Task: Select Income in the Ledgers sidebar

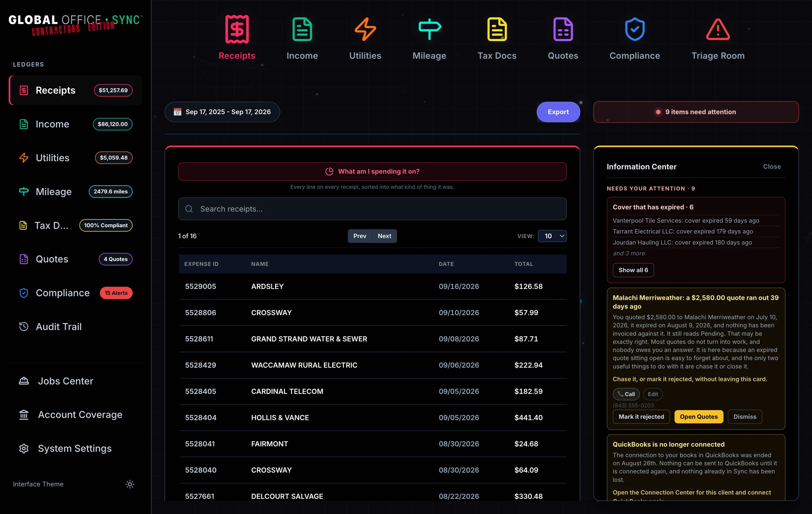Action: click(x=75, y=124)
